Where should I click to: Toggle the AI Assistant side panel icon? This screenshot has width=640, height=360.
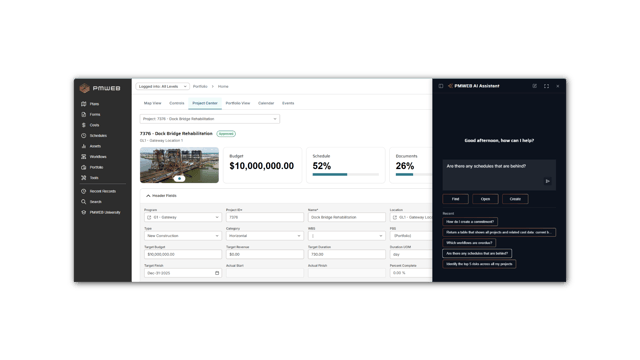click(x=441, y=86)
